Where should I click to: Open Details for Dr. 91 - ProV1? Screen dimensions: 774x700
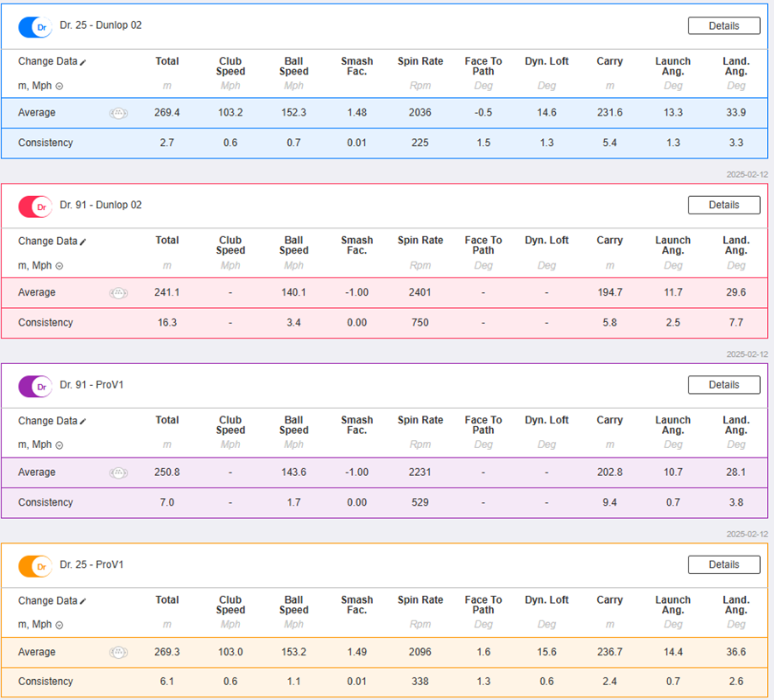pos(723,385)
